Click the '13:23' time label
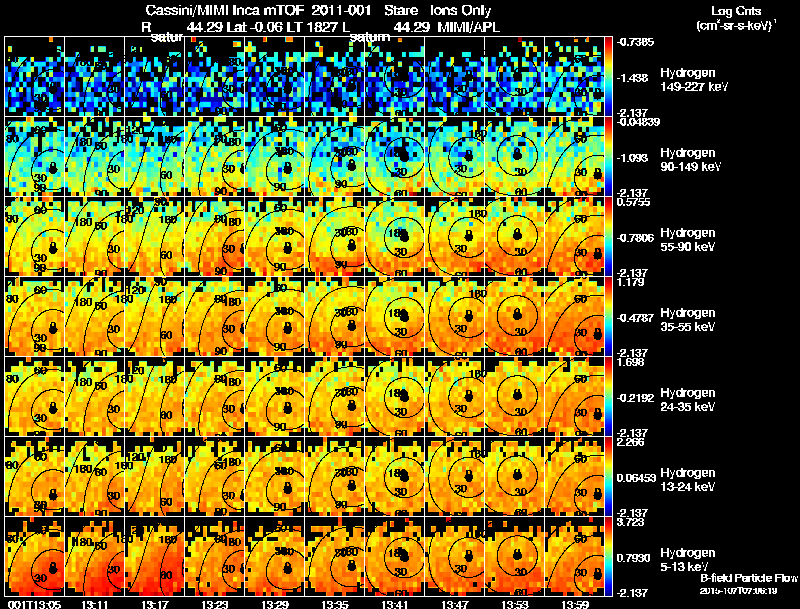 tap(214, 604)
